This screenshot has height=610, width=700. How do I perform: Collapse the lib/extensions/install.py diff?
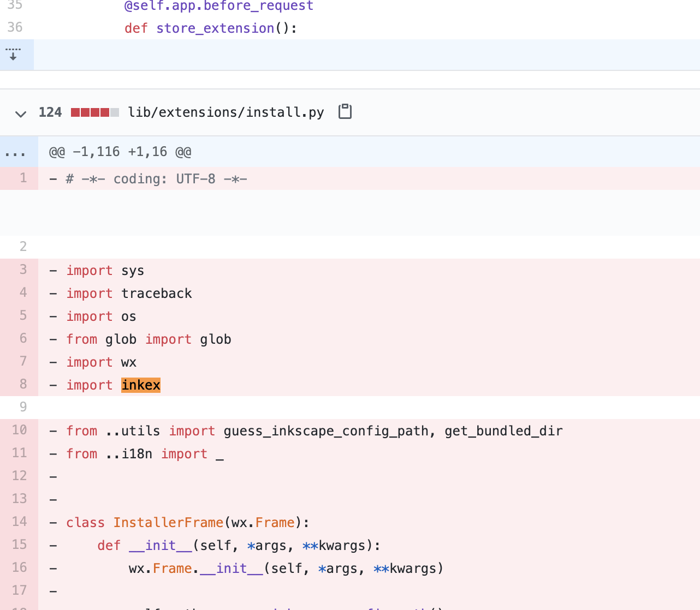pos(20,114)
